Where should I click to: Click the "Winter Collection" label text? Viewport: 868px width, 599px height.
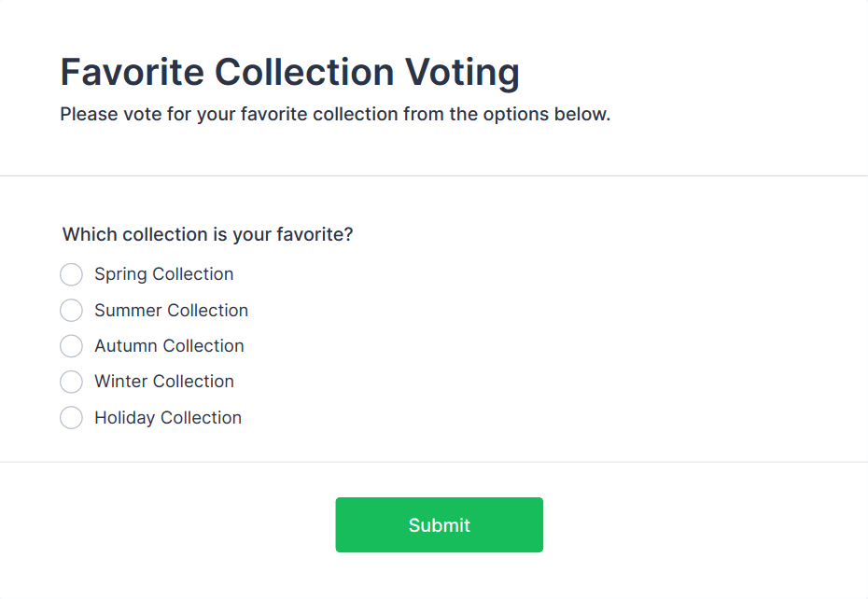pyautogui.click(x=164, y=382)
